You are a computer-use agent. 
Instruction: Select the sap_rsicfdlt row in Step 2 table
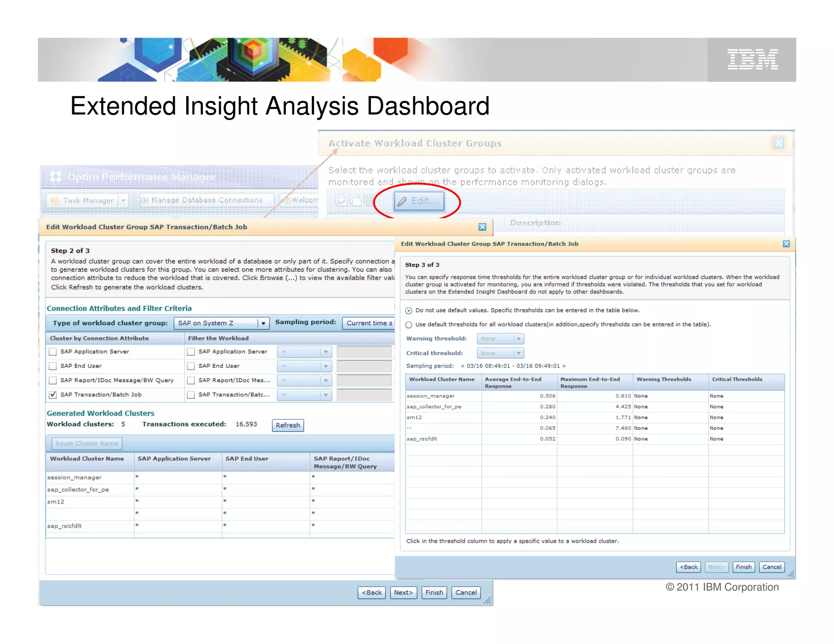(220, 526)
